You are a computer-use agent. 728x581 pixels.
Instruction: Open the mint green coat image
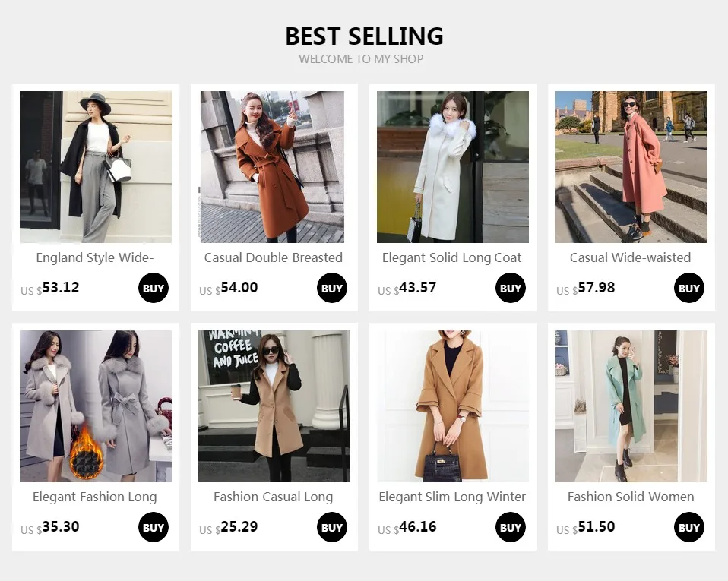click(x=631, y=406)
